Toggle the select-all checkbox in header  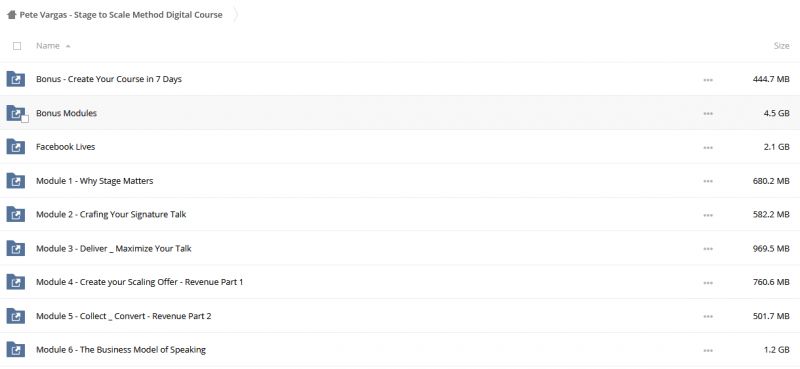click(x=17, y=46)
